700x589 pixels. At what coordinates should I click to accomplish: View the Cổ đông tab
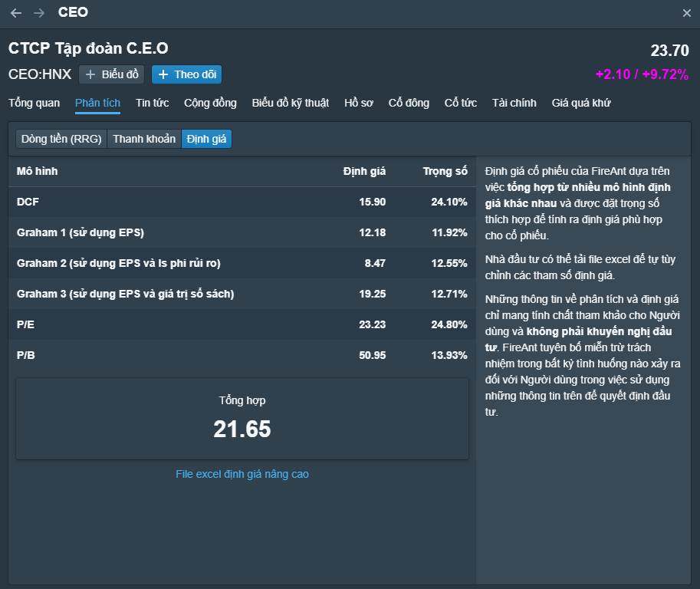coord(409,103)
